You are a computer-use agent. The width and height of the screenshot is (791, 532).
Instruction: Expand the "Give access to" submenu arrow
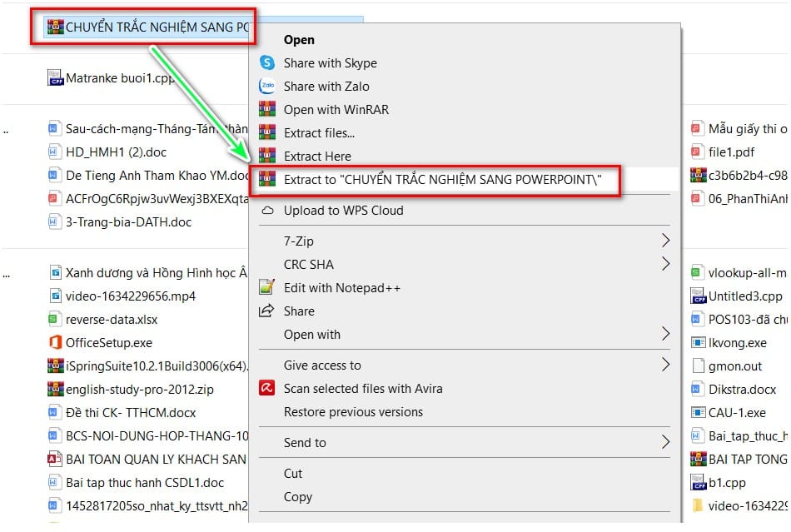tap(665, 365)
